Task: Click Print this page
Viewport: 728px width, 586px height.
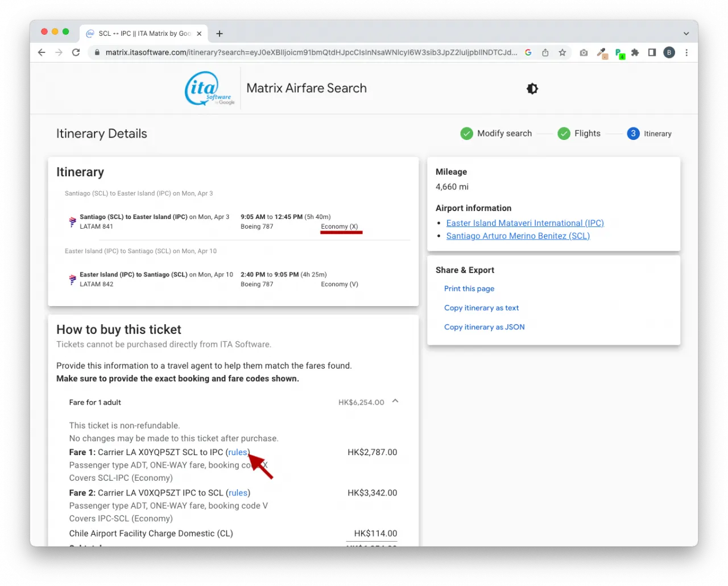Action: point(469,288)
